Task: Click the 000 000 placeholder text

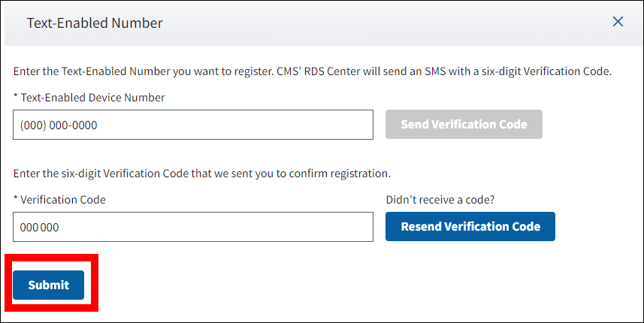Action: tap(40, 227)
